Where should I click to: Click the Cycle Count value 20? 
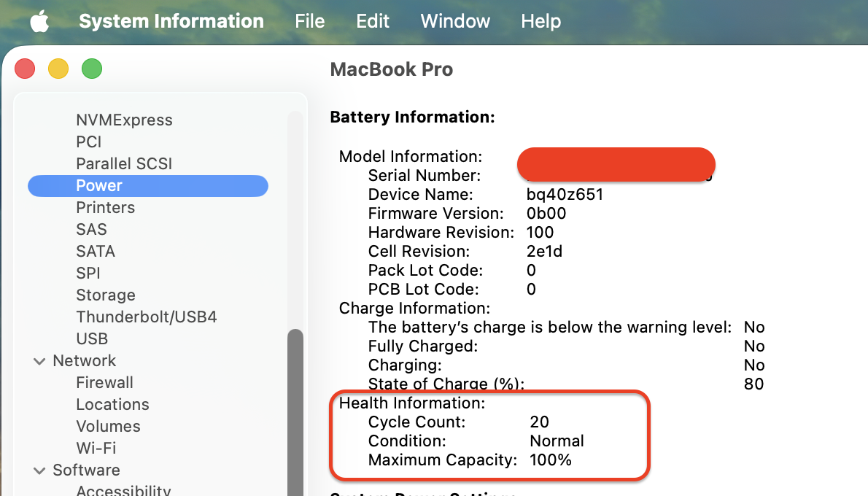pyautogui.click(x=539, y=422)
